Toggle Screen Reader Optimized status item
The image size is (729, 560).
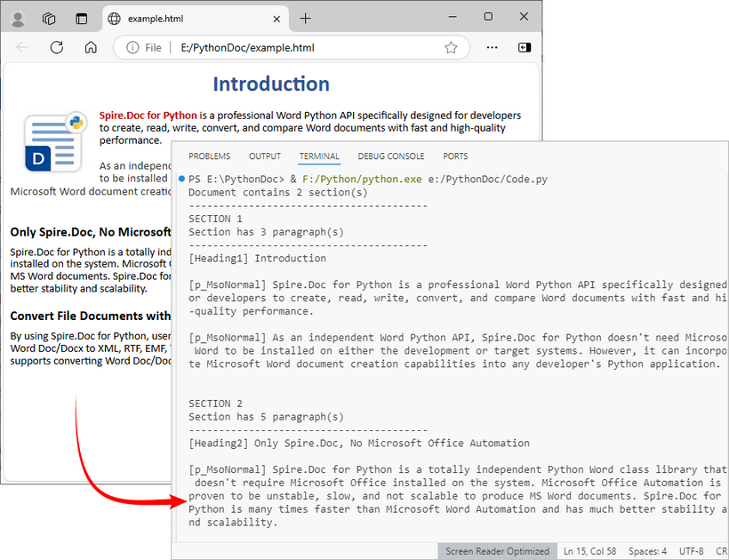tap(499, 551)
